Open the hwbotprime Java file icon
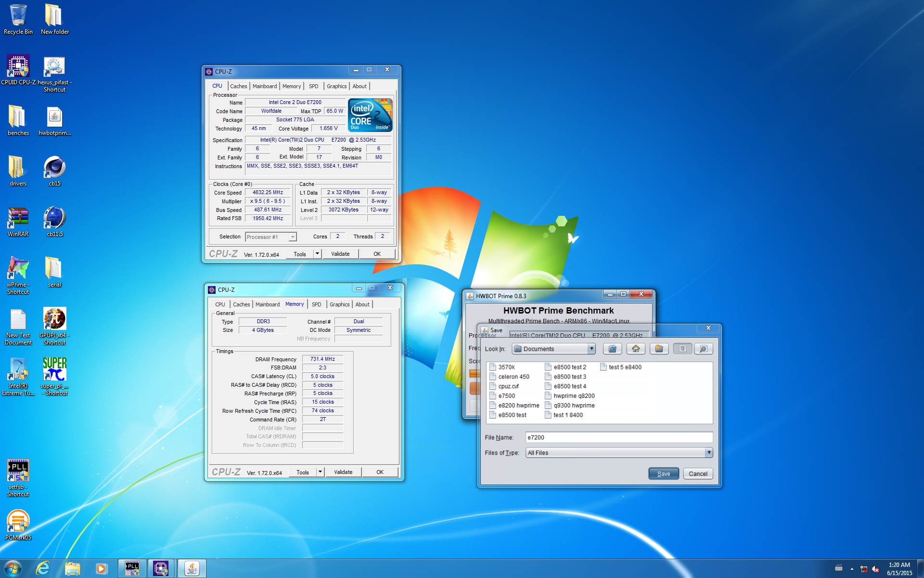 tap(54, 120)
